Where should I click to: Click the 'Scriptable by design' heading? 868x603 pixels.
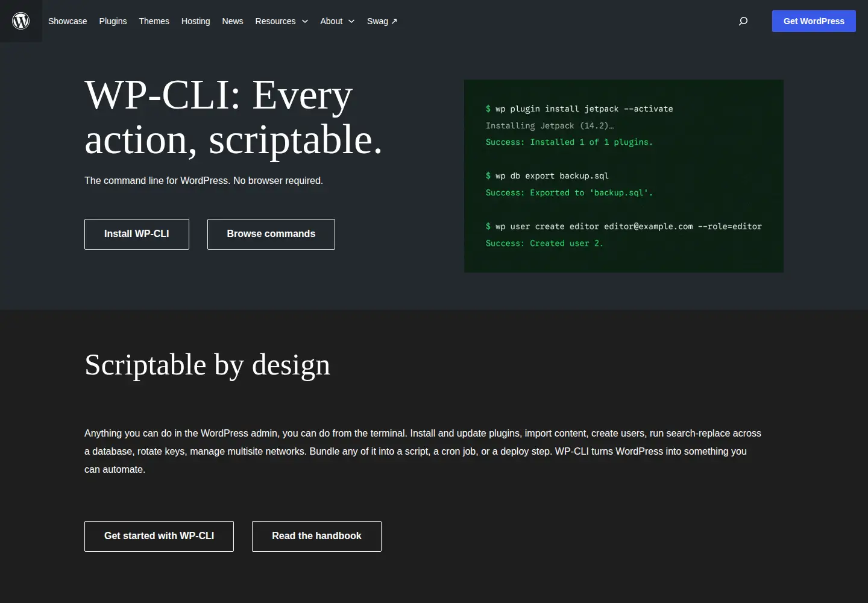pyautogui.click(x=207, y=365)
